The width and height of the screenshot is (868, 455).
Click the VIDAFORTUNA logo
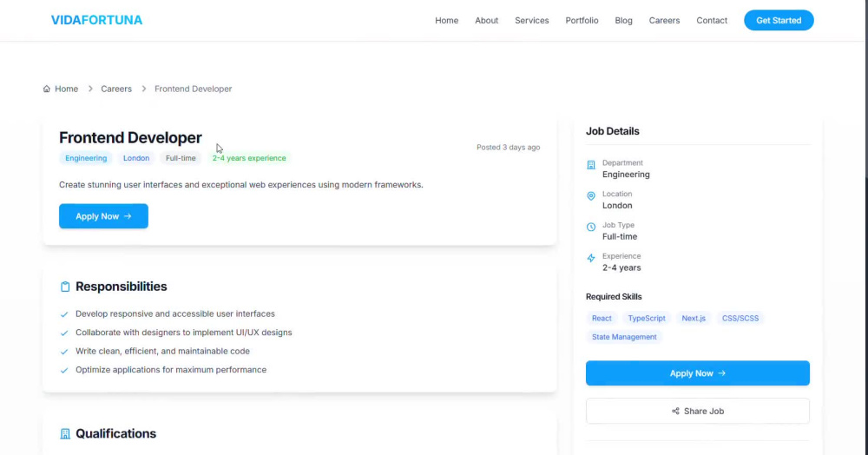click(x=96, y=20)
